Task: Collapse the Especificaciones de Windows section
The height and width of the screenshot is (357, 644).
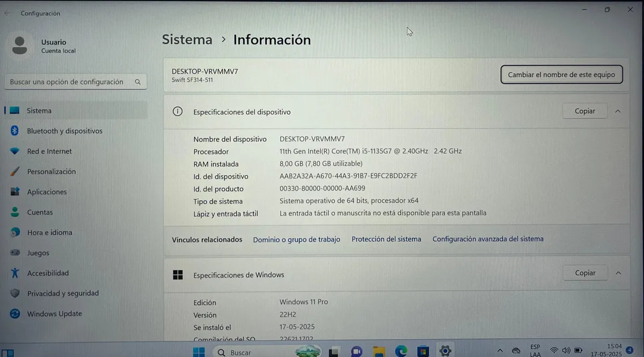Action: [x=618, y=273]
